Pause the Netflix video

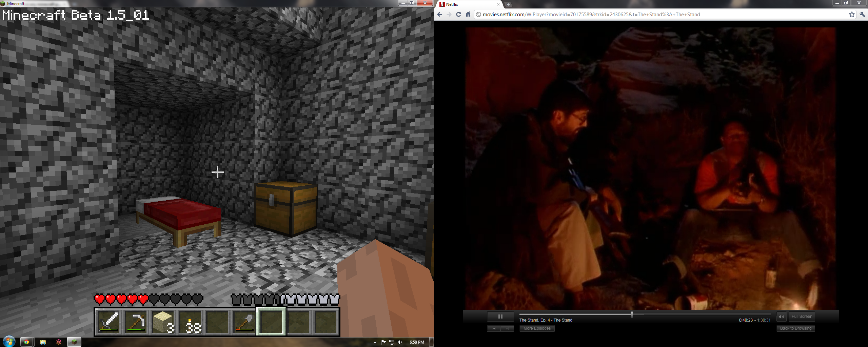(500, 317)
